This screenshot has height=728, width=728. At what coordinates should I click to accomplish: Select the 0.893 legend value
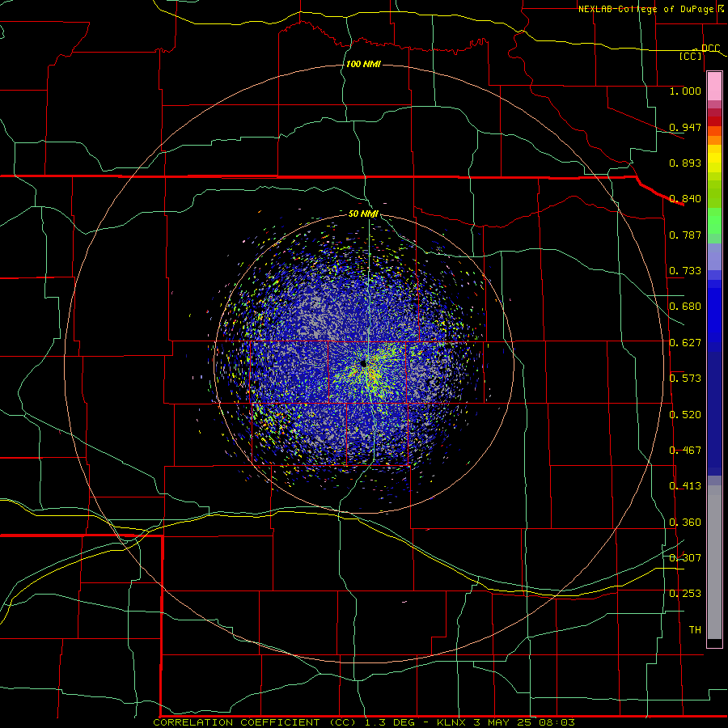(x=685, y=163)
